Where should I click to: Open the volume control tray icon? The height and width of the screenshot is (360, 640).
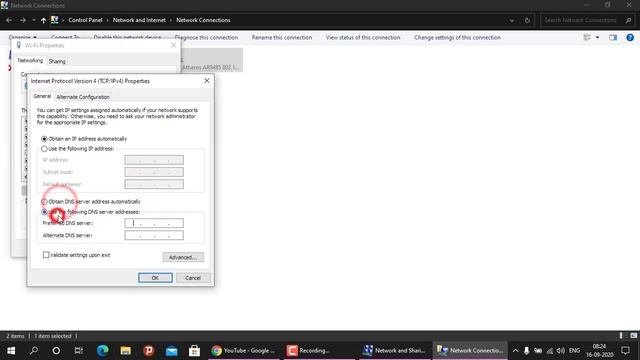point(561,351)
